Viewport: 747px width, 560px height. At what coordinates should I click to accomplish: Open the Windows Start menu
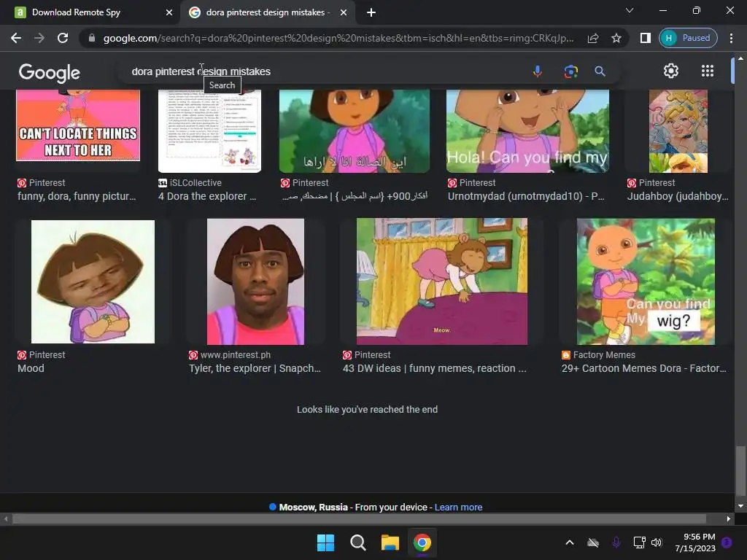(x=326, y=542)
